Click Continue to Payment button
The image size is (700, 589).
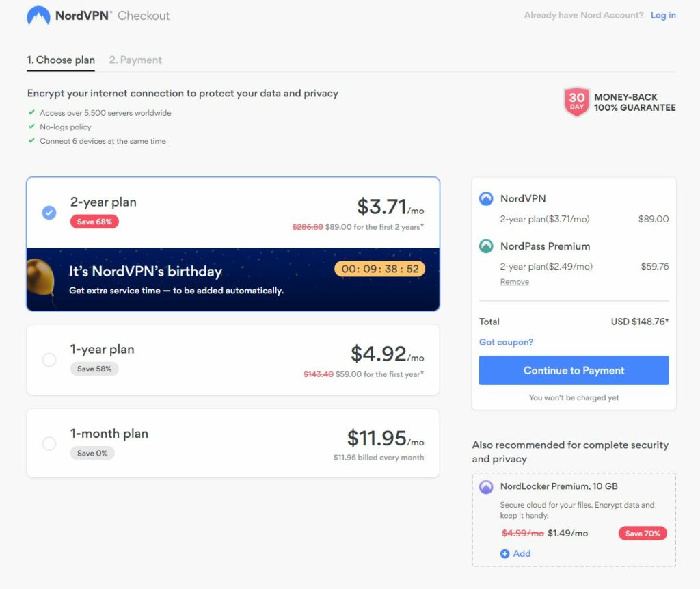[574, 371]
